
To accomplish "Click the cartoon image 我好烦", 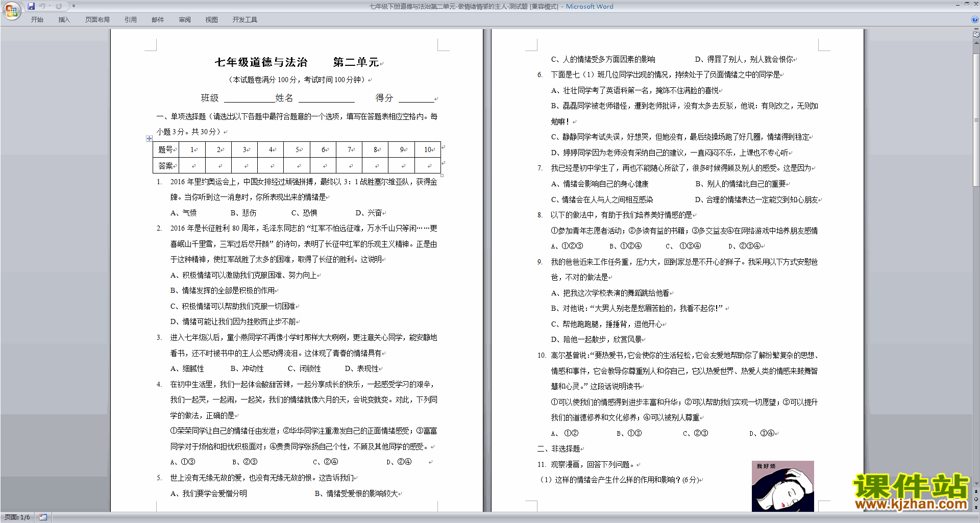I will pos(782,486).
